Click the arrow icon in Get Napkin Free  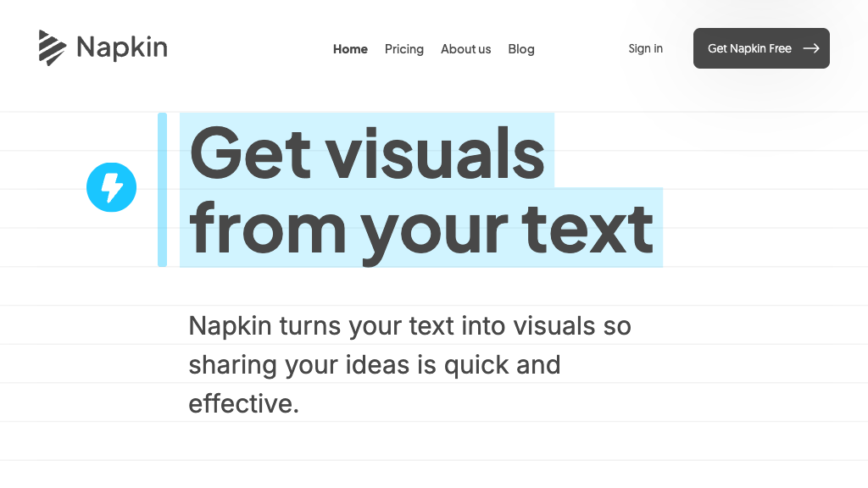811,48
